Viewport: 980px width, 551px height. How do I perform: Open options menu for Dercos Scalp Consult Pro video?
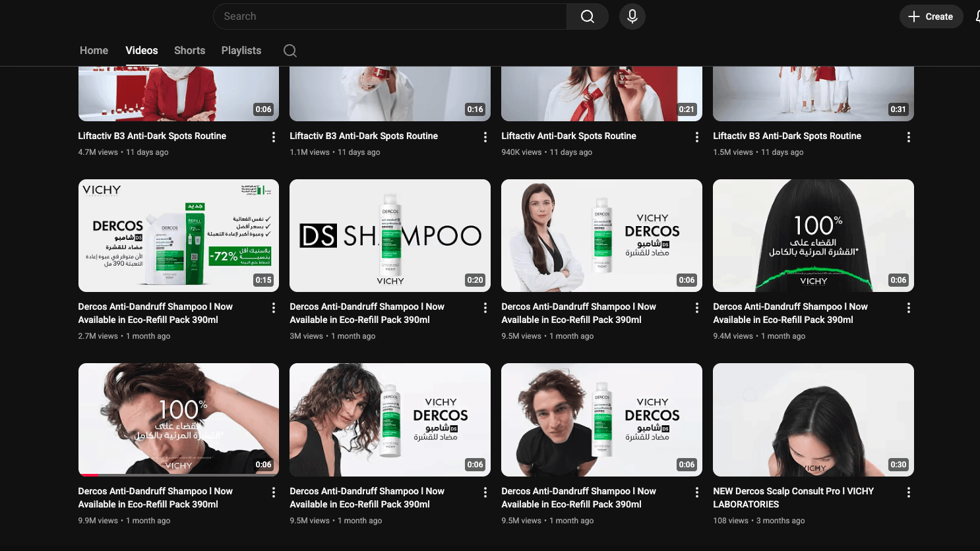point(909,492)
